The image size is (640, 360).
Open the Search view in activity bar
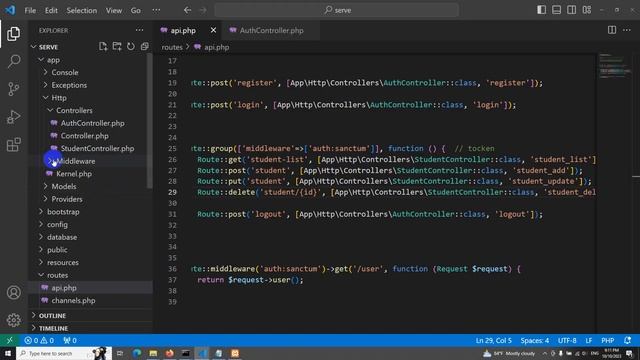[x=13, y=61]
